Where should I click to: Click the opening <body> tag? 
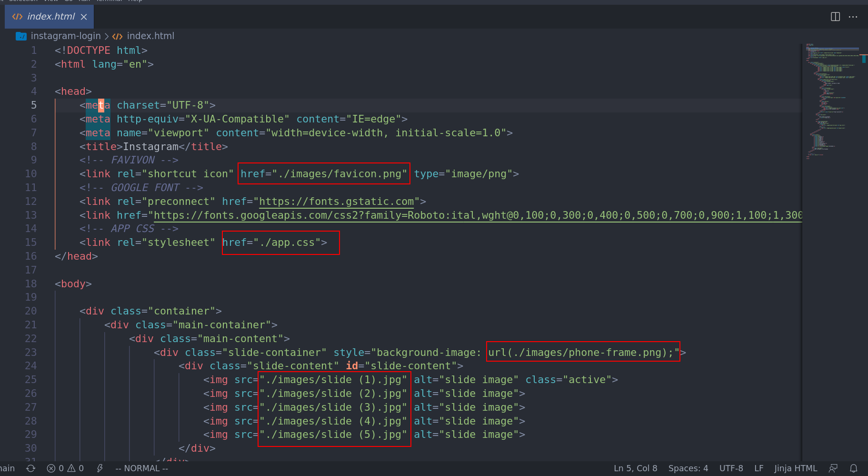point(73,284)
